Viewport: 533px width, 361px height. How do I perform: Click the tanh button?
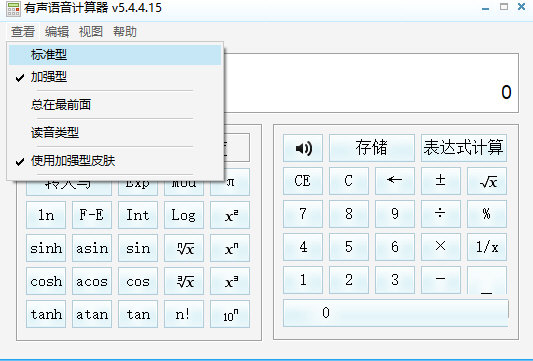[x=46, y=314]
